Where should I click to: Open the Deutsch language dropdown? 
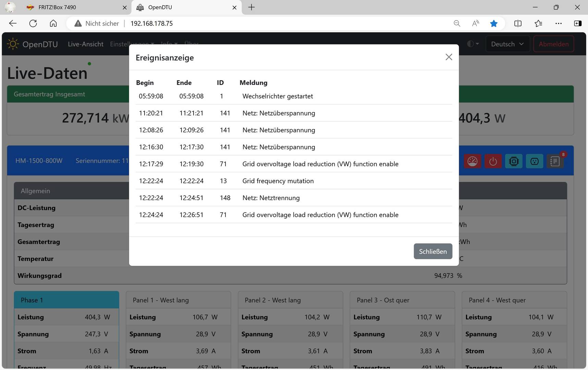(507, 44)
